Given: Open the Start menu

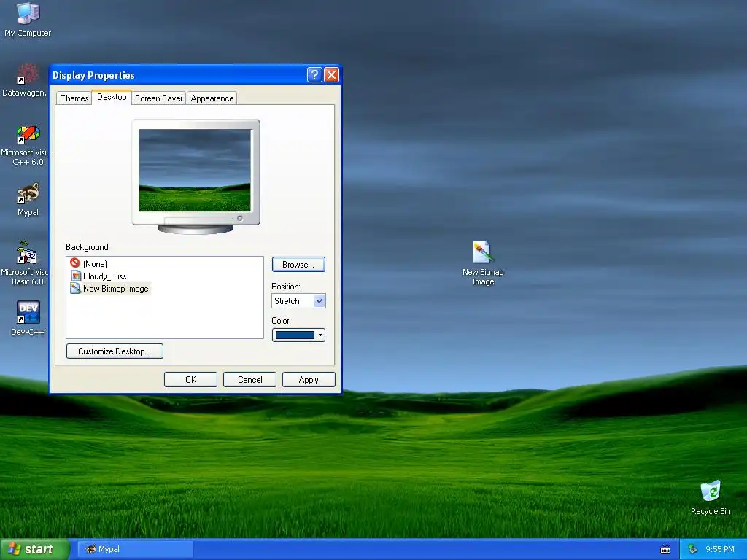Looking at the screenshot, I should pyautogui.click(x=35, y=549).
